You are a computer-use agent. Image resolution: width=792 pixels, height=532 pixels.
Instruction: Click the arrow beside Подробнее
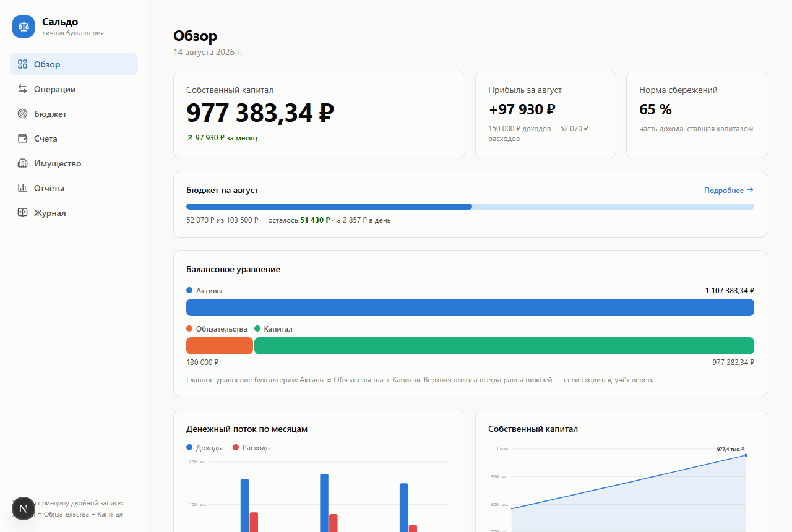pyautogui.click(x=750, y=190)
